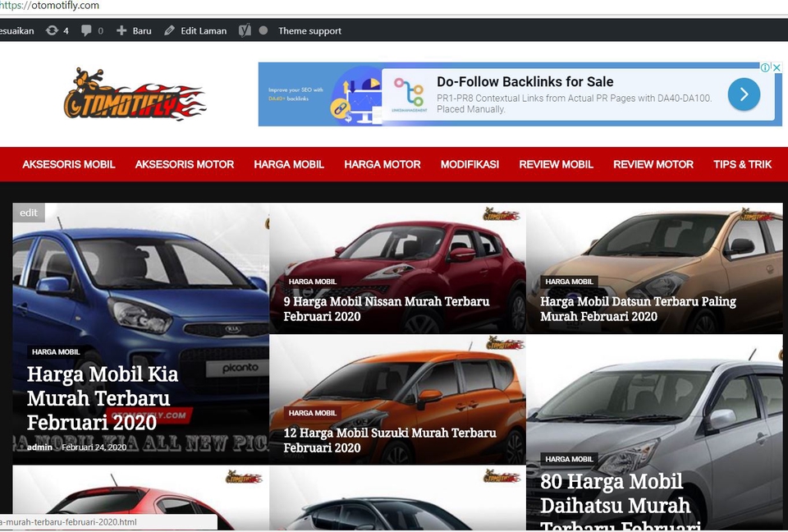788x532 pixels.
Task: Open Do-Follow Backlinks for Sale ad
Action: coord(525,81)
